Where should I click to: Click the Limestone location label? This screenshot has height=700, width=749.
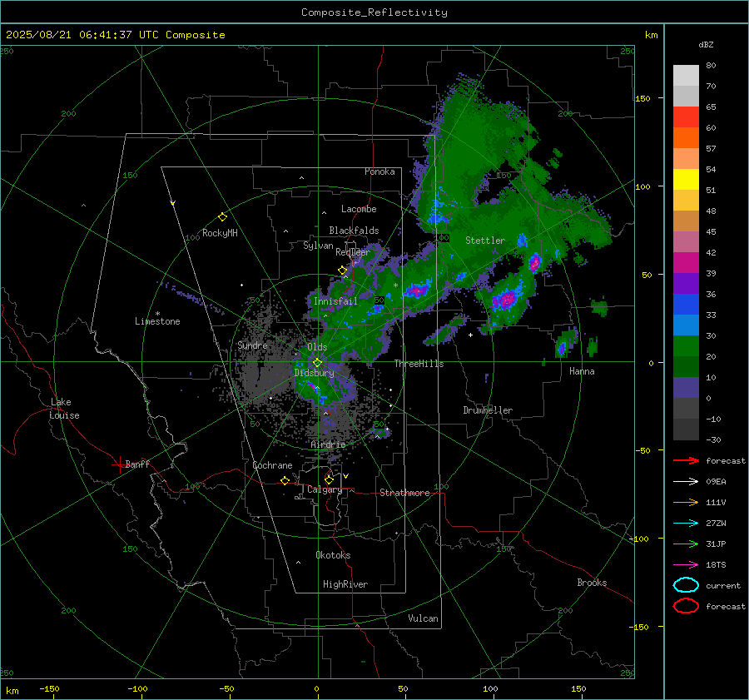point(157,321)
